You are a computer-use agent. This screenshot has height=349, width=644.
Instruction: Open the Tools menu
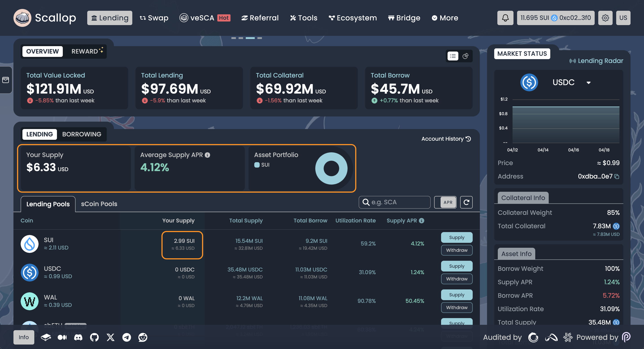[x=303, y=18]
